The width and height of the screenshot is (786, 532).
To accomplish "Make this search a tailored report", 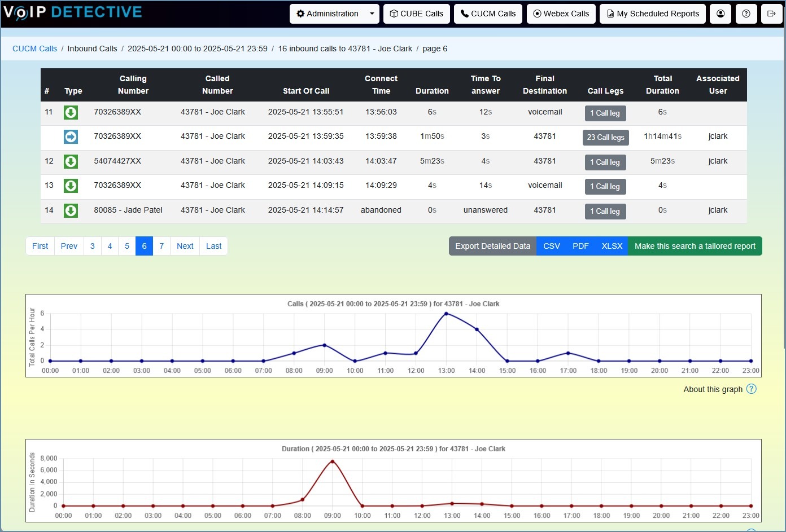I will point(695,246).
